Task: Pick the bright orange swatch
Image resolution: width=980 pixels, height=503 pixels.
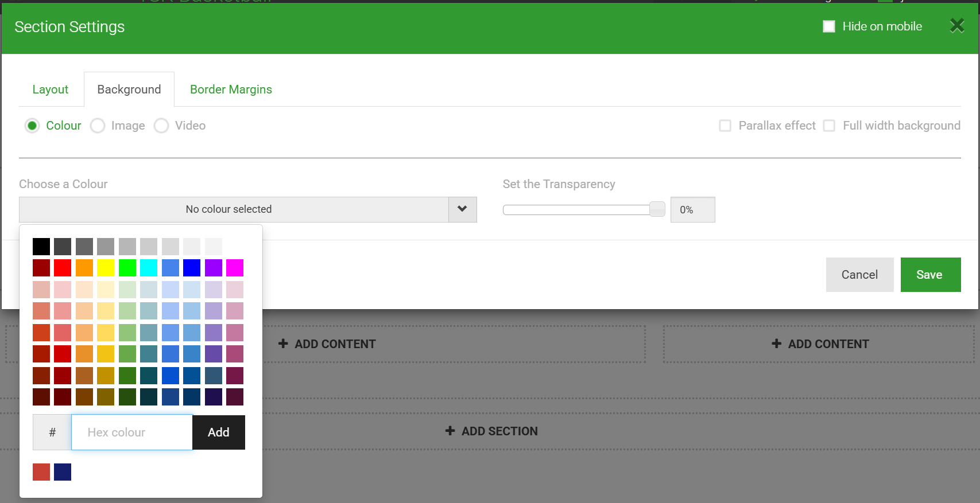Action: [84, 268]
